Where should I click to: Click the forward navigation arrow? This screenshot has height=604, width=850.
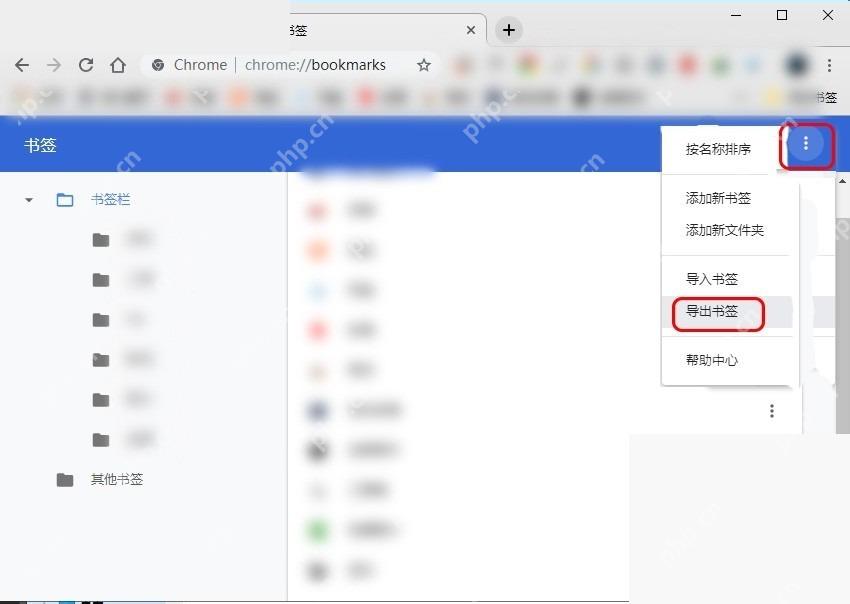[54, 65]
